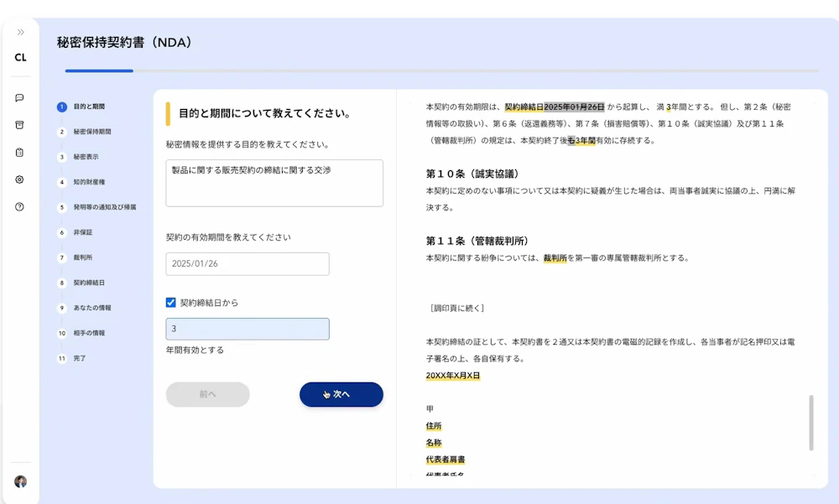Select step 10 相手の情報

[x=88, y=333]
